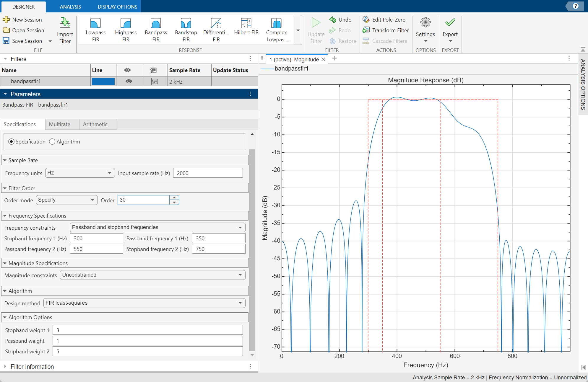Screen dimensions: 588x382
Task: Select Complex Lowpass response
Action: tap(276, 29)
